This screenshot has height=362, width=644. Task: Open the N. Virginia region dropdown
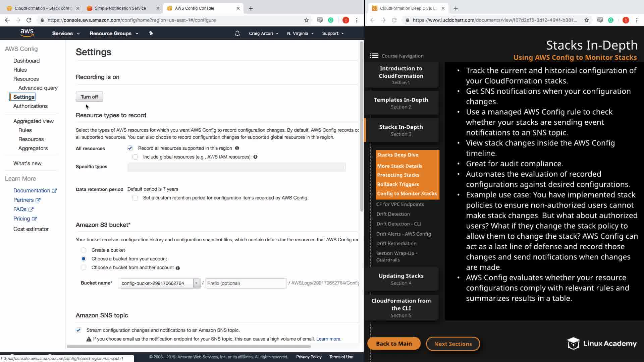pos(300,33)
